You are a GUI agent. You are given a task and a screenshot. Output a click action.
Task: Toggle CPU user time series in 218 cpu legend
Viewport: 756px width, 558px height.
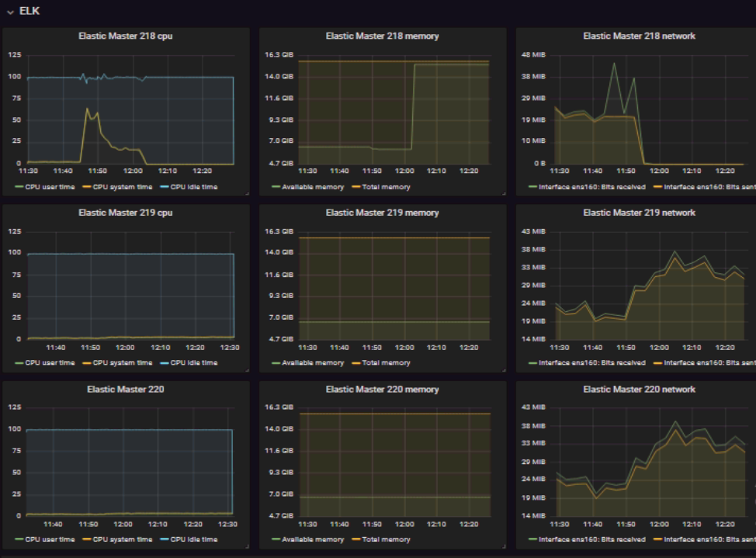[x=50, y=187]
